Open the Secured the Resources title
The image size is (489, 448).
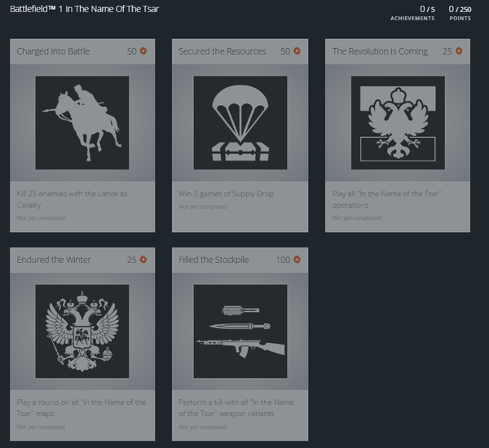[x=222, y=51]
